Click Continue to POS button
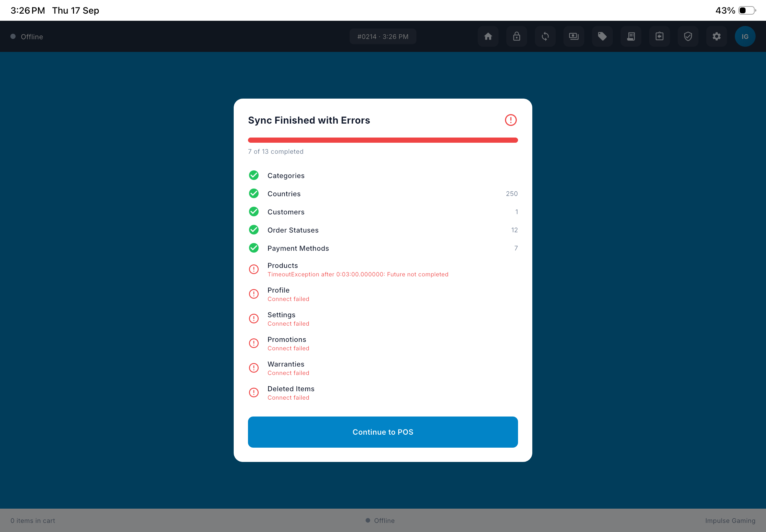The height and width of the screenshot is (532, 766). coord(383,432)
